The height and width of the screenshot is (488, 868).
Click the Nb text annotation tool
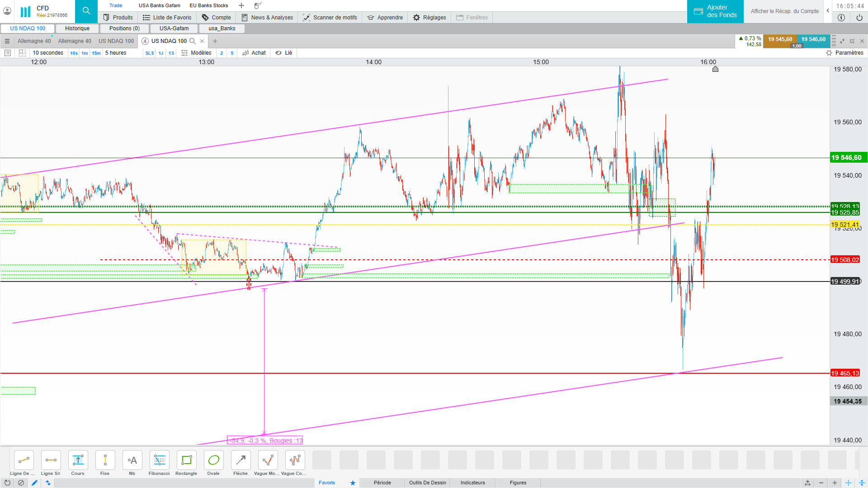tap(132, 460)
